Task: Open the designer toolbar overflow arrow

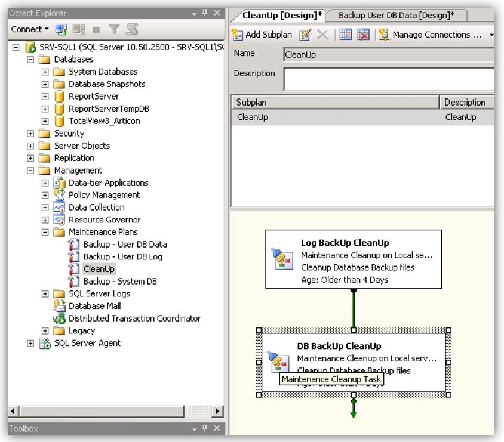Action: (491, 35)
